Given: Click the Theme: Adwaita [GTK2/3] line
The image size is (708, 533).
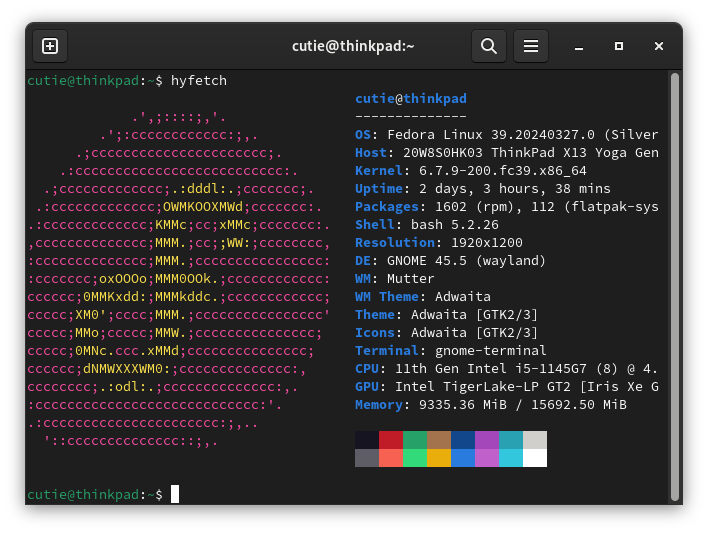Looking at the screenshot, I should (447, 315).
